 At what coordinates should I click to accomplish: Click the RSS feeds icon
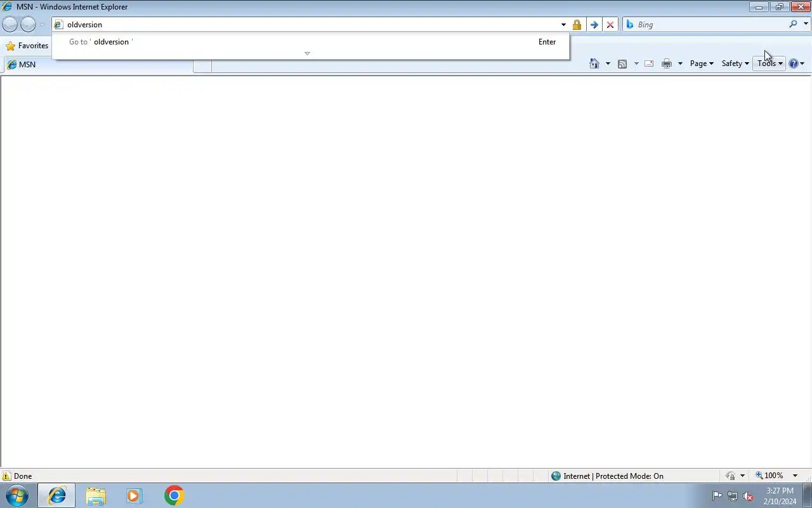coord(622,63)
